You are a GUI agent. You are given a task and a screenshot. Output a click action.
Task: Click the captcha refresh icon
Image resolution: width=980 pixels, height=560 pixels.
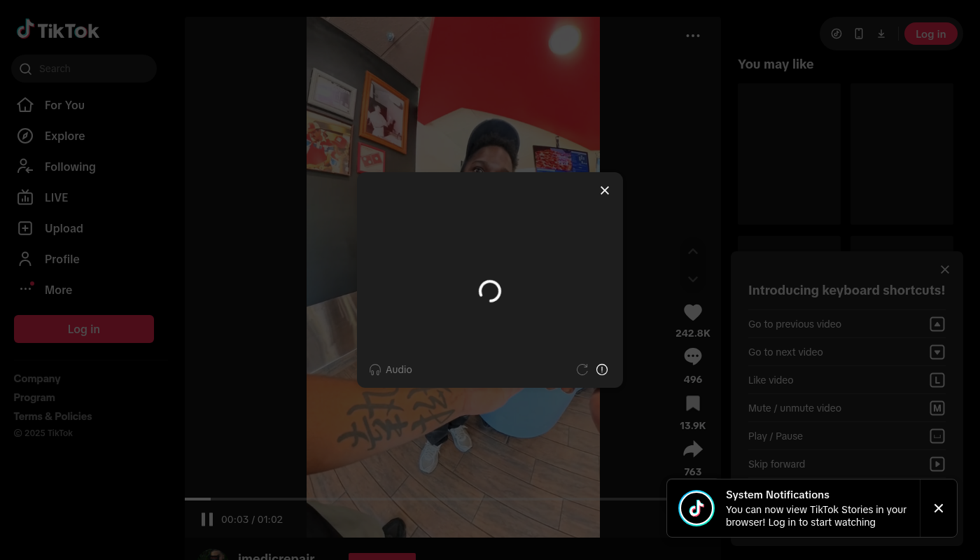pos(582,370)
